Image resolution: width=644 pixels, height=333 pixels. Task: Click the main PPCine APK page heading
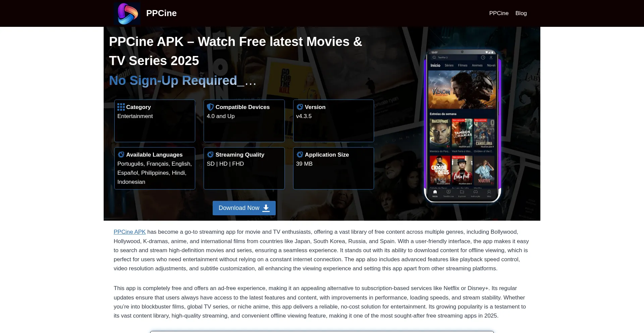point(235,51)
